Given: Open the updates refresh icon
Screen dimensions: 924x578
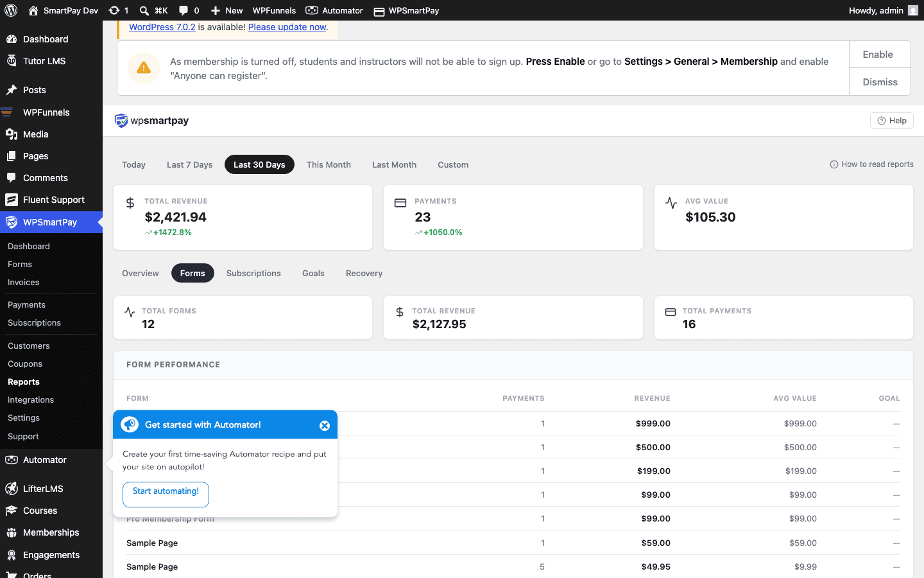Looking at the screenshot, I should point(114,10).
